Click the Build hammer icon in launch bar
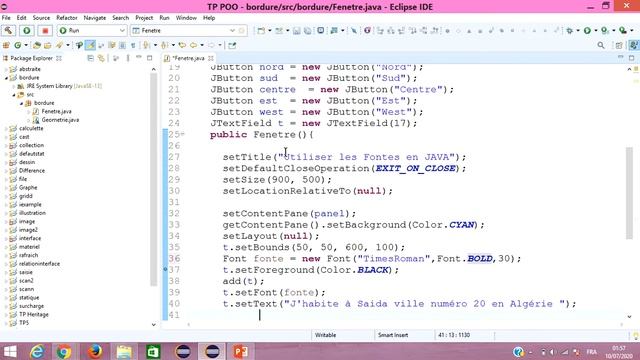This screenshot has height=360, width=640. pyautogui.click(x=8, y=31)
